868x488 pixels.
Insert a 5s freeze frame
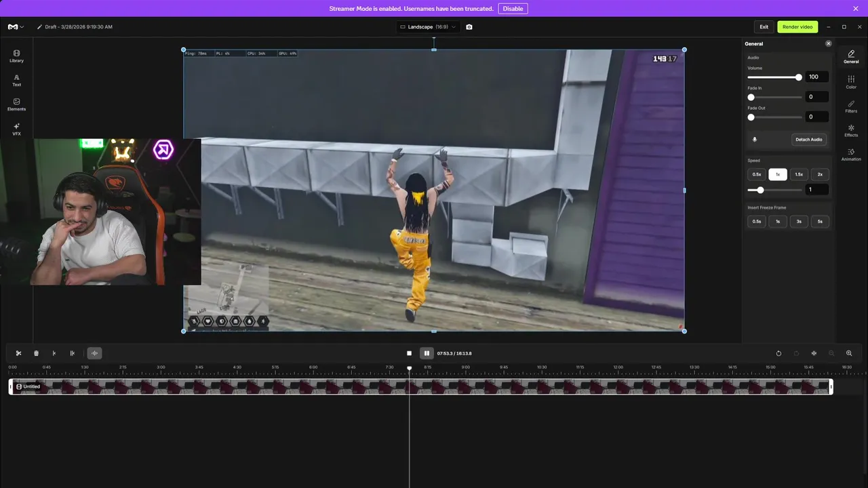pos(820,222)
